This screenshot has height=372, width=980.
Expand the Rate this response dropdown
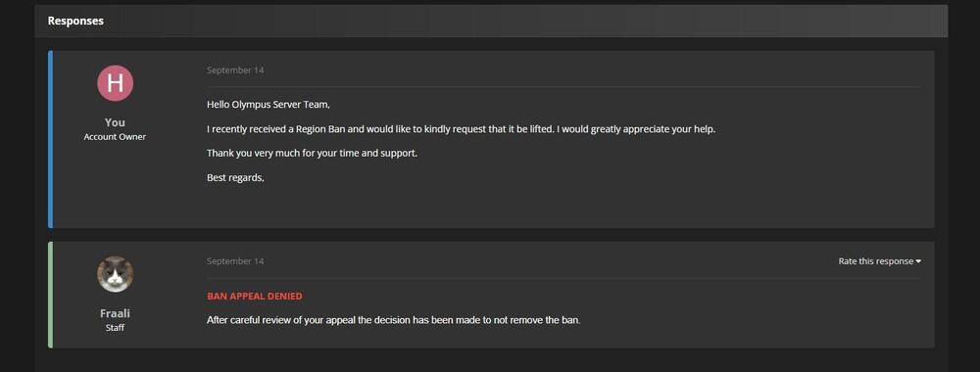point(879,261)
